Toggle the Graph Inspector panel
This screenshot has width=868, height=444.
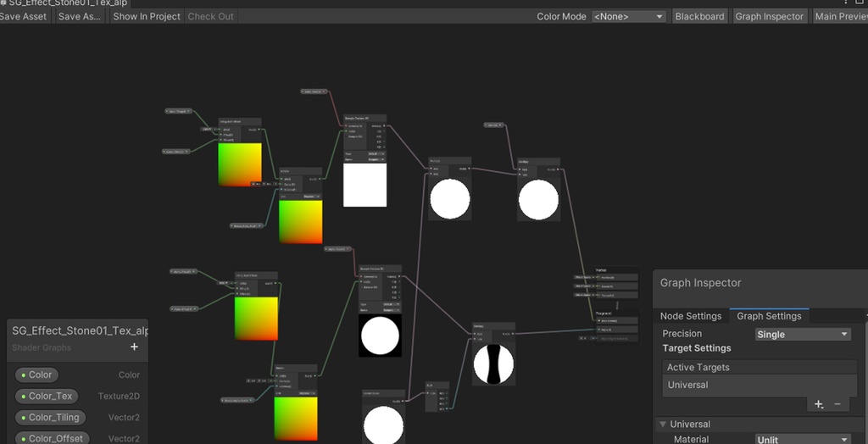[x=769, y=16]
